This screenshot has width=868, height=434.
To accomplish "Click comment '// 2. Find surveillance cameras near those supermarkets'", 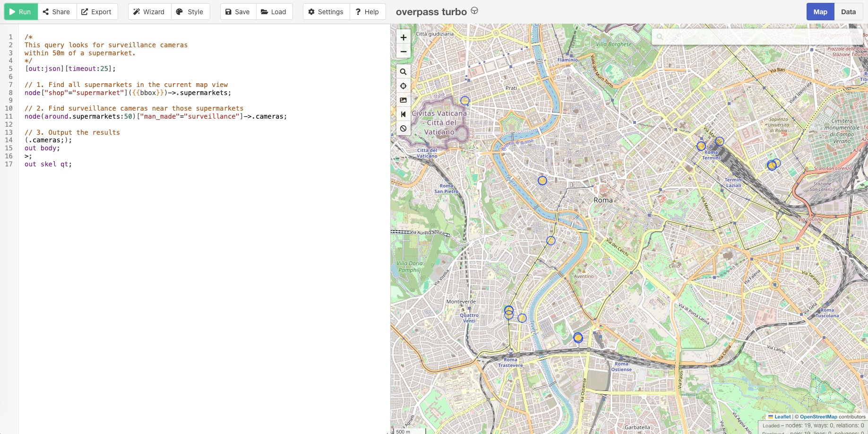I will point(134,108).
